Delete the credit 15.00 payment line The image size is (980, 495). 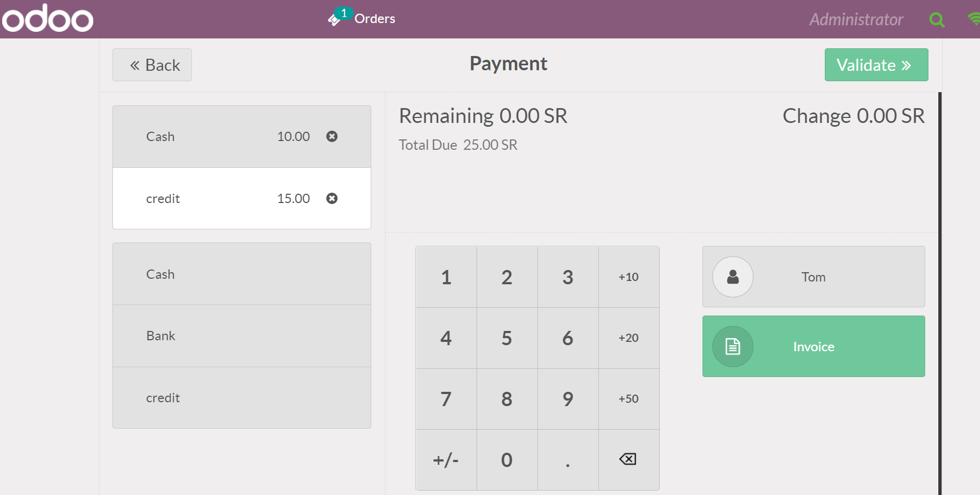pos(332,199)
